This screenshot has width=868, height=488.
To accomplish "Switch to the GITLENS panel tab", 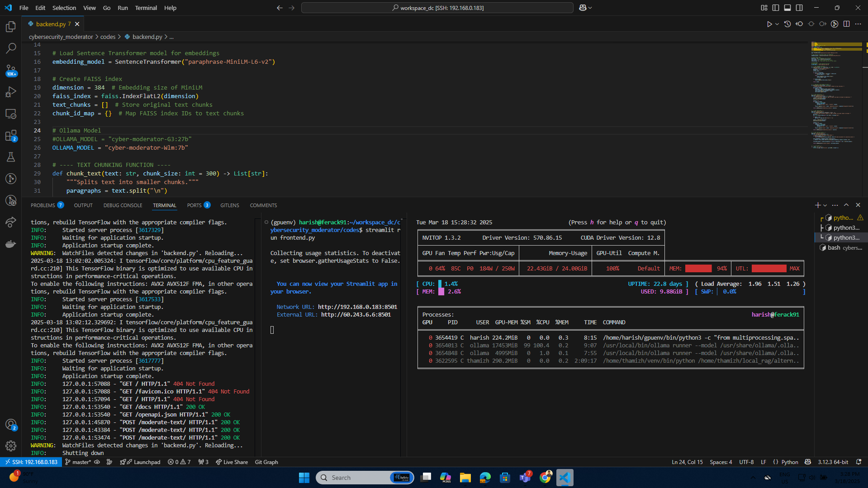I will [x=230, y=205].
